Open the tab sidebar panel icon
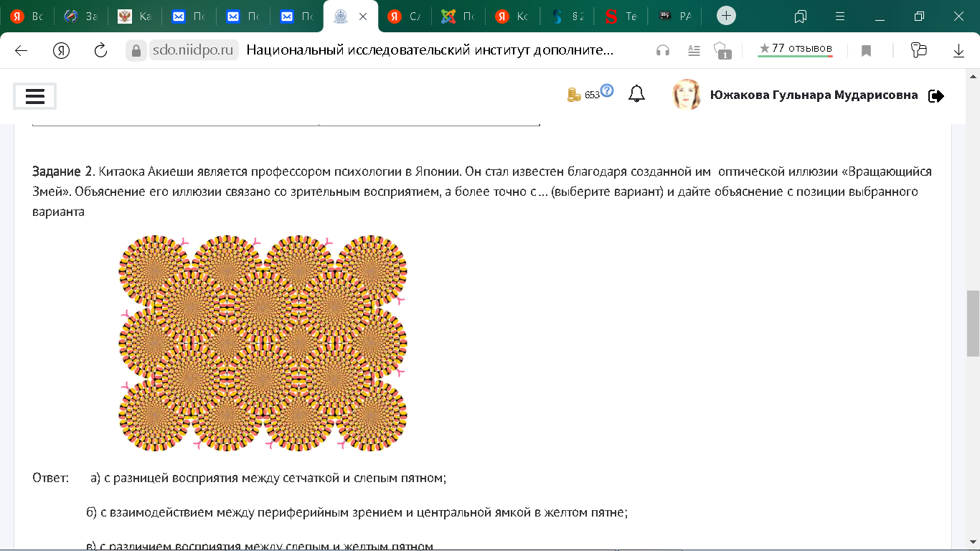The width and height of the screenshot is (980, 551). 801,16
